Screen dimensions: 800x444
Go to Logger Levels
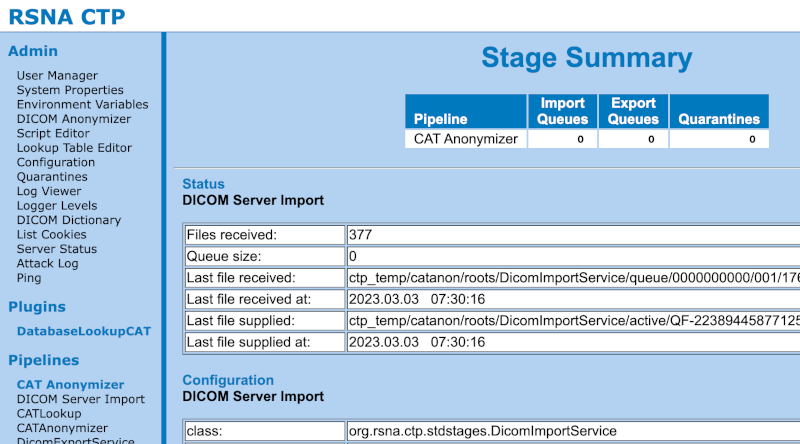[57, 206]
